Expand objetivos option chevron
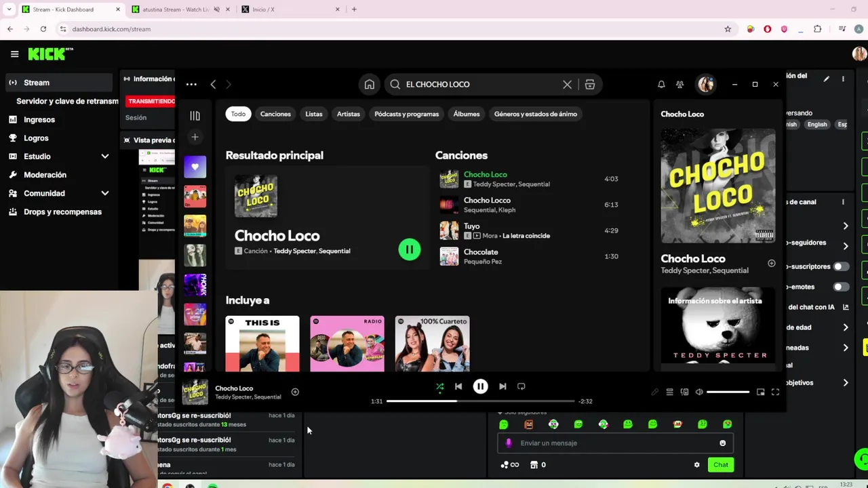The image size is (868, 488). (x=846, y=383)
